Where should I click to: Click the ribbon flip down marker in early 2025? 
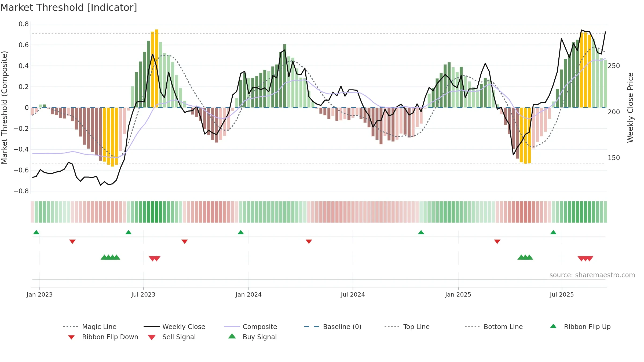point(497,242)
